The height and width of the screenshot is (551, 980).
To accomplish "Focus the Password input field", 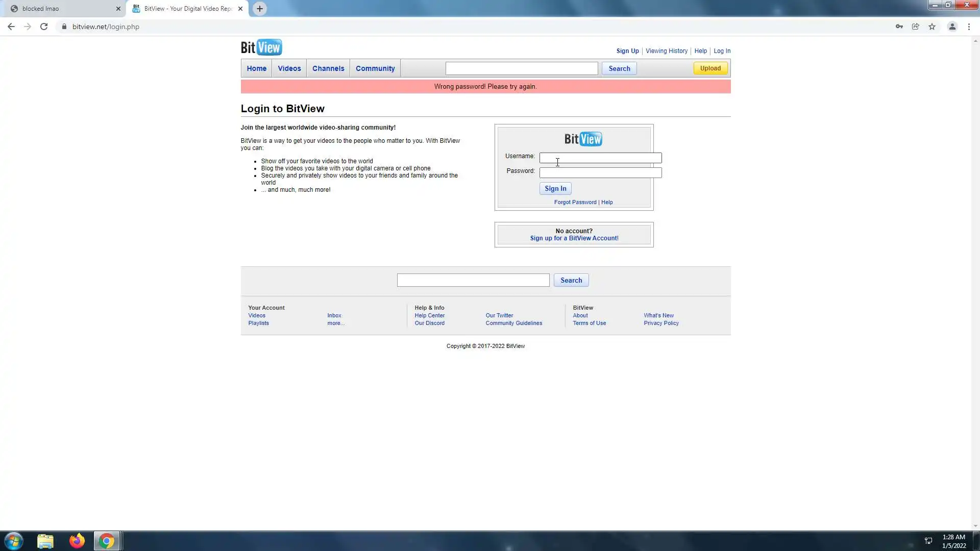I will pyautogui.click(x=600, y=173).
